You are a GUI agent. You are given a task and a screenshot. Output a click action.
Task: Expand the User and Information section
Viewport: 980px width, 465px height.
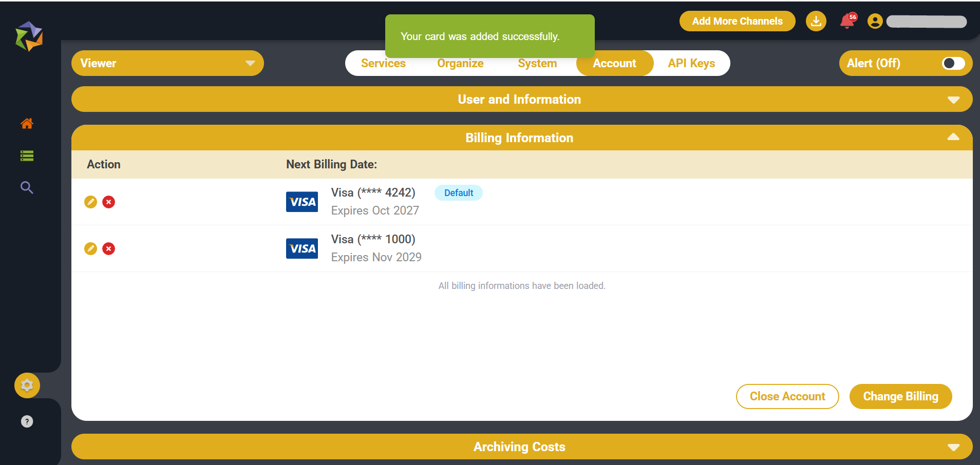pyautogui.click(x=522, y=99)
